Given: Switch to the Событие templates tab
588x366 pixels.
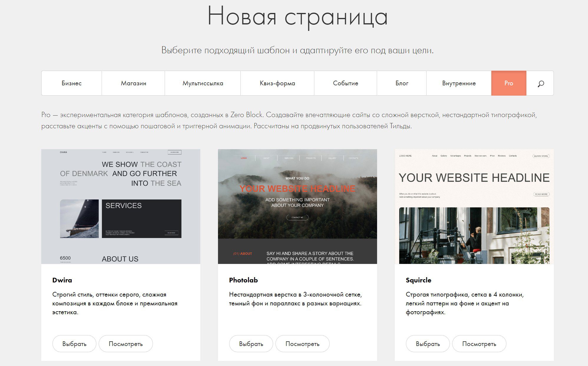Looking at the screenshot, I should (346, 83).
